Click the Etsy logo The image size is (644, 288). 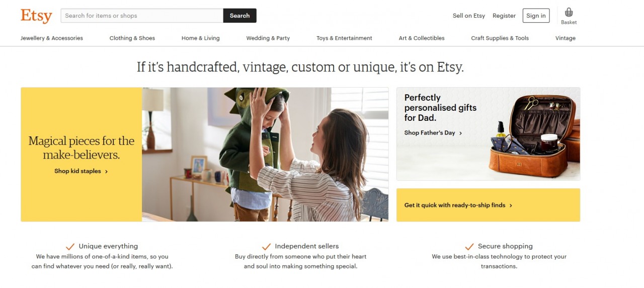[x=36, y=16]
